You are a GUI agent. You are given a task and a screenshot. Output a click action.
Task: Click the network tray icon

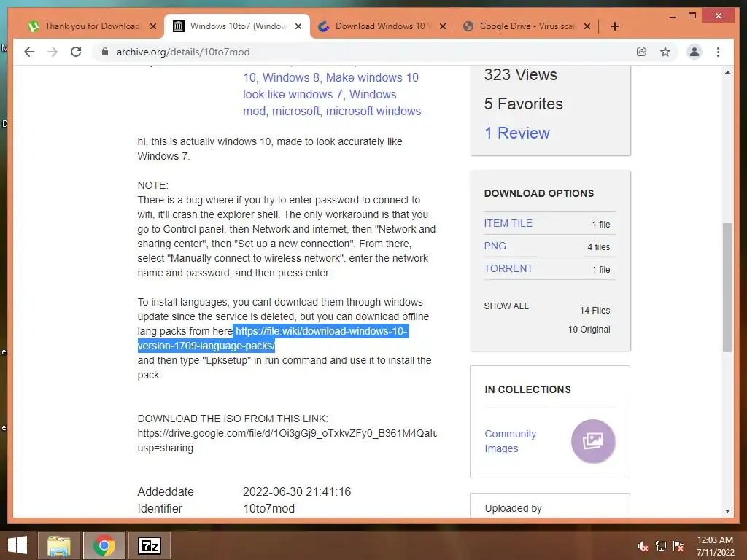click(661, 546)
